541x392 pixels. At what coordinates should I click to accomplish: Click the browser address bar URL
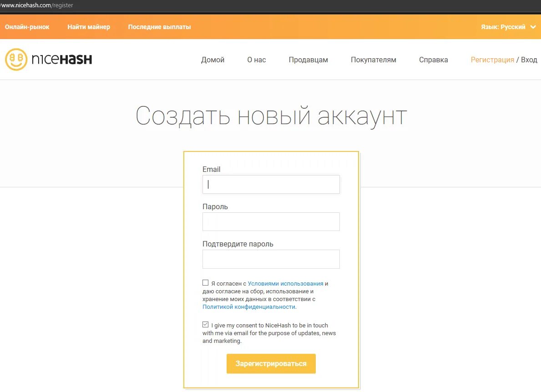click(x=36, y=5)
